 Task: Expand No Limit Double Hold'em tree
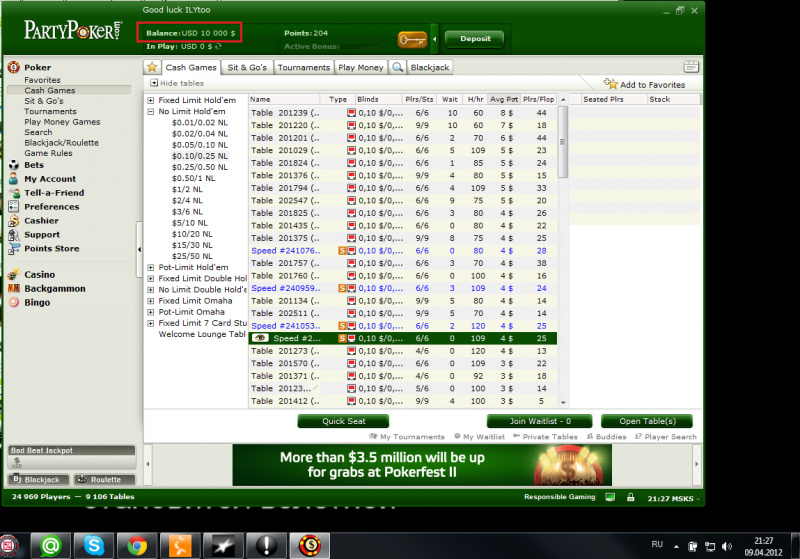151,290
